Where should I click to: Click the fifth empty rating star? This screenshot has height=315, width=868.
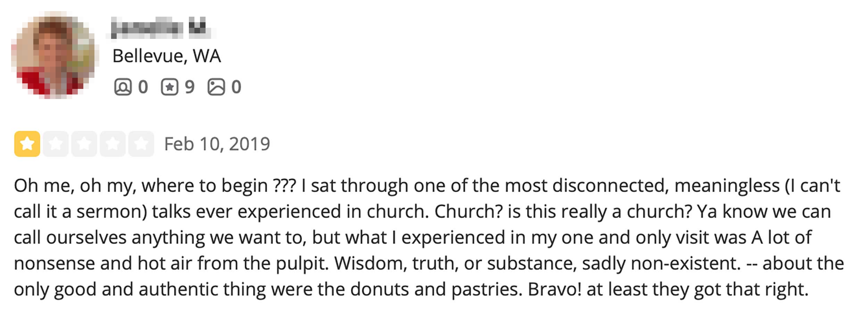[141, 144]
